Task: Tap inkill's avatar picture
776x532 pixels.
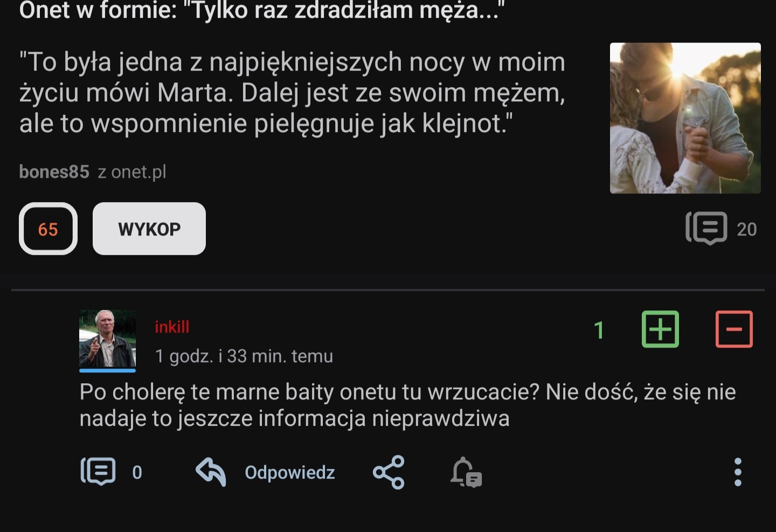Action: click(107, 339)
